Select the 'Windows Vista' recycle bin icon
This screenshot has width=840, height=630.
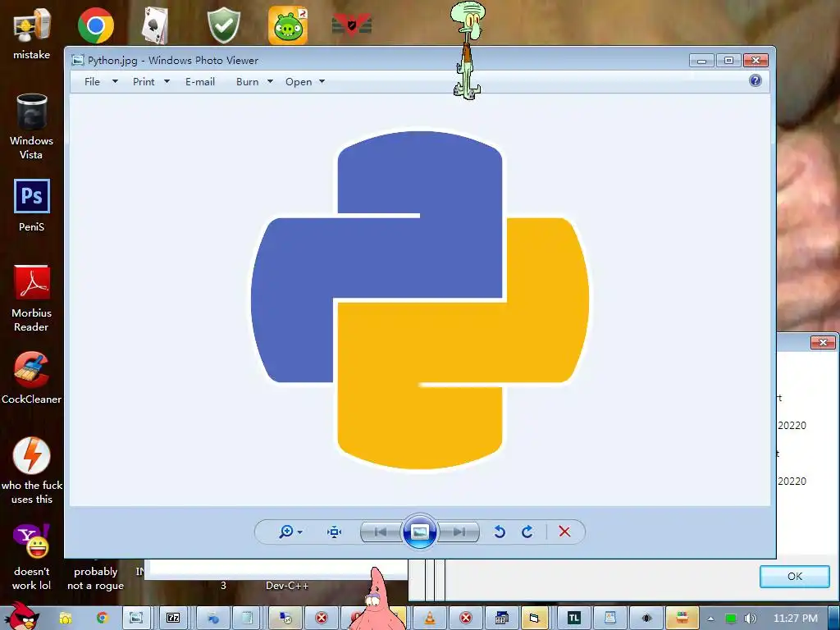pos(32,126)
